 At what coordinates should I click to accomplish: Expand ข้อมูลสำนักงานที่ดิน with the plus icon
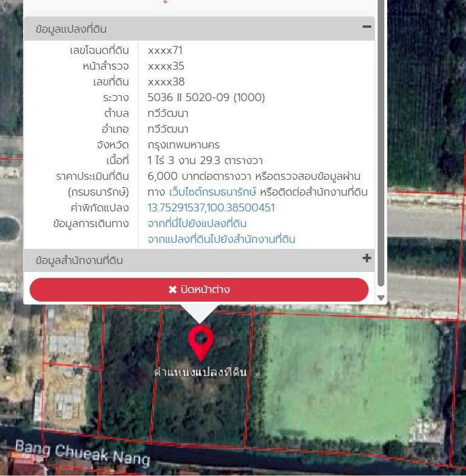tap(366, 259)
